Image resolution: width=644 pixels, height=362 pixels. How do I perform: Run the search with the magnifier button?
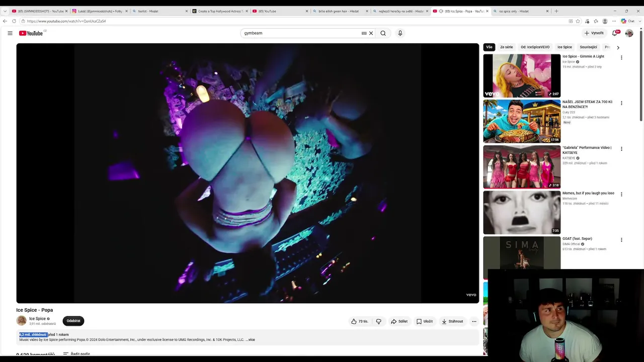point(383,33)
